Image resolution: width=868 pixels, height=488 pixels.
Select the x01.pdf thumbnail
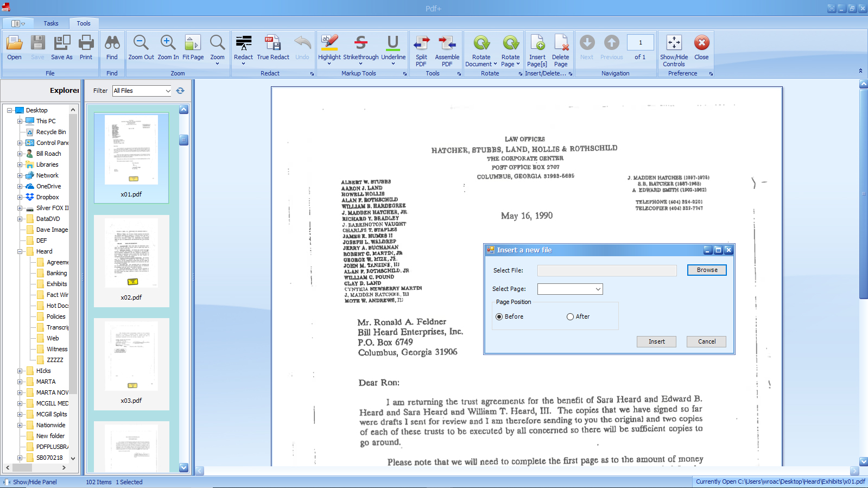click(131, 158)
